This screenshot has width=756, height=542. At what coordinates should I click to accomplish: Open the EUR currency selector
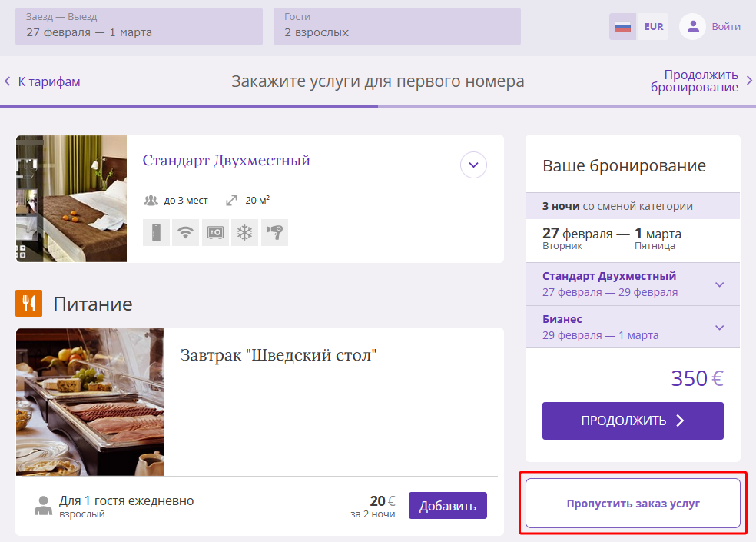(653, 27)
